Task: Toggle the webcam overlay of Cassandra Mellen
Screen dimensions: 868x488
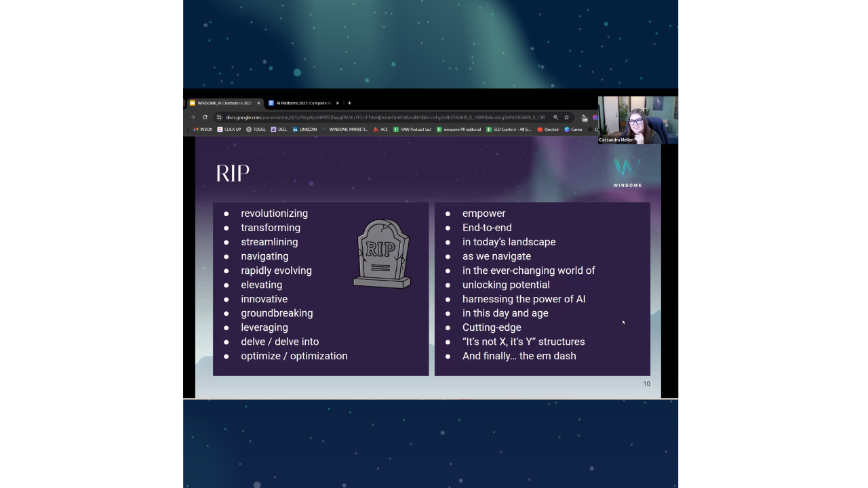Action: pos(637,120)
